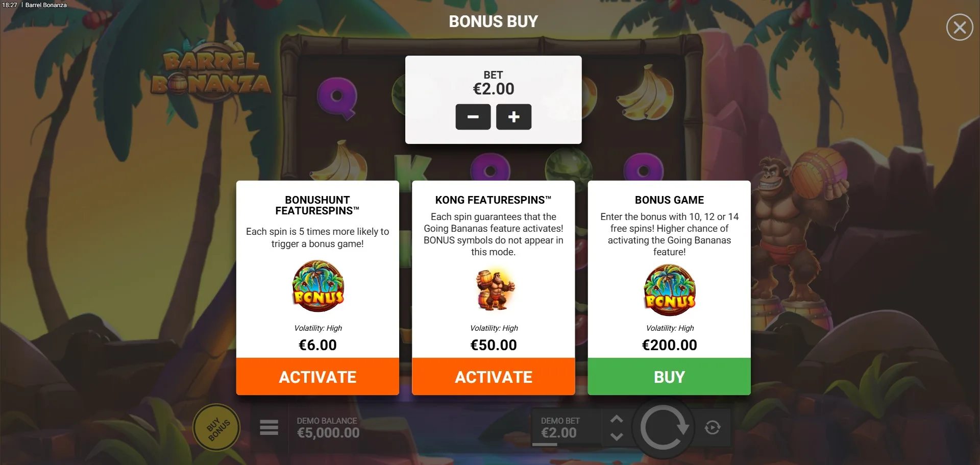Buy the Bonus Game for €200.00
Viewport: 980px width, 465px height.
click(x=669, y=377)
